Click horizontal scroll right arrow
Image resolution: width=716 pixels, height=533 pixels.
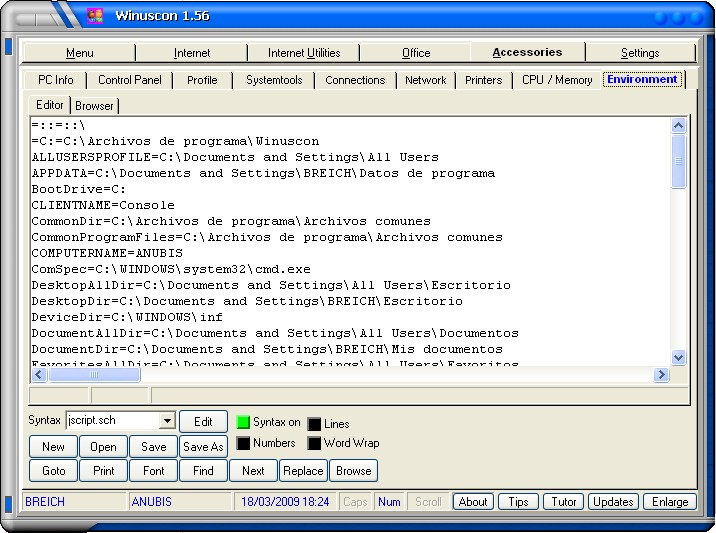(661, 375)
